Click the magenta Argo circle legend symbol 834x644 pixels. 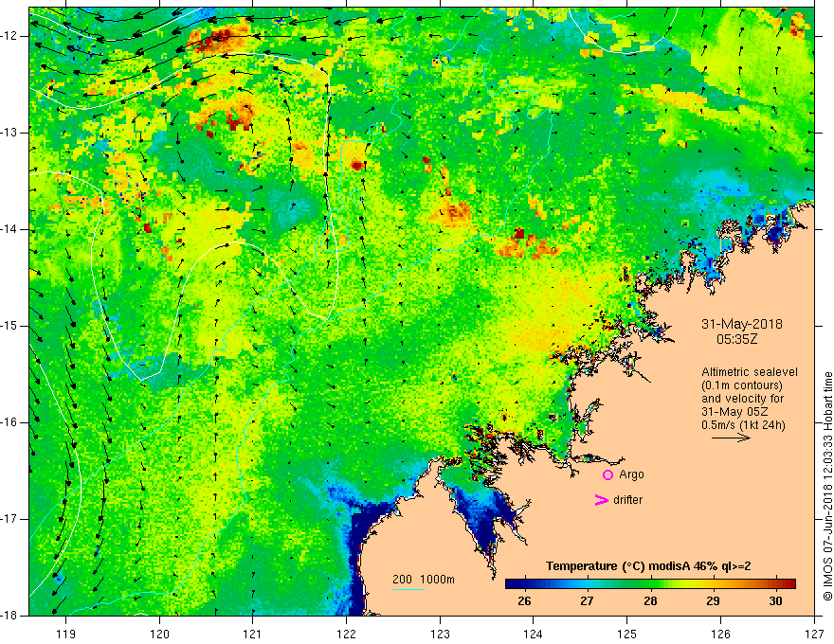pos(607,475)
